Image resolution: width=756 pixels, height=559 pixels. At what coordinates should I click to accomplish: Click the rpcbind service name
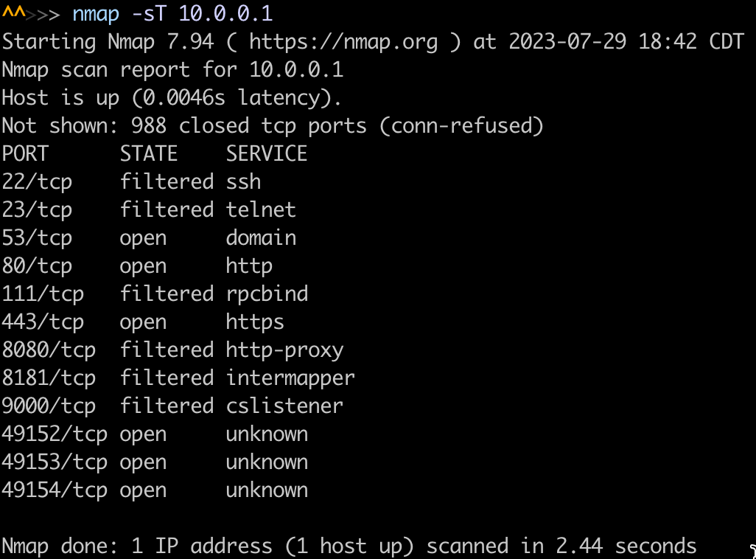[267, 294]
